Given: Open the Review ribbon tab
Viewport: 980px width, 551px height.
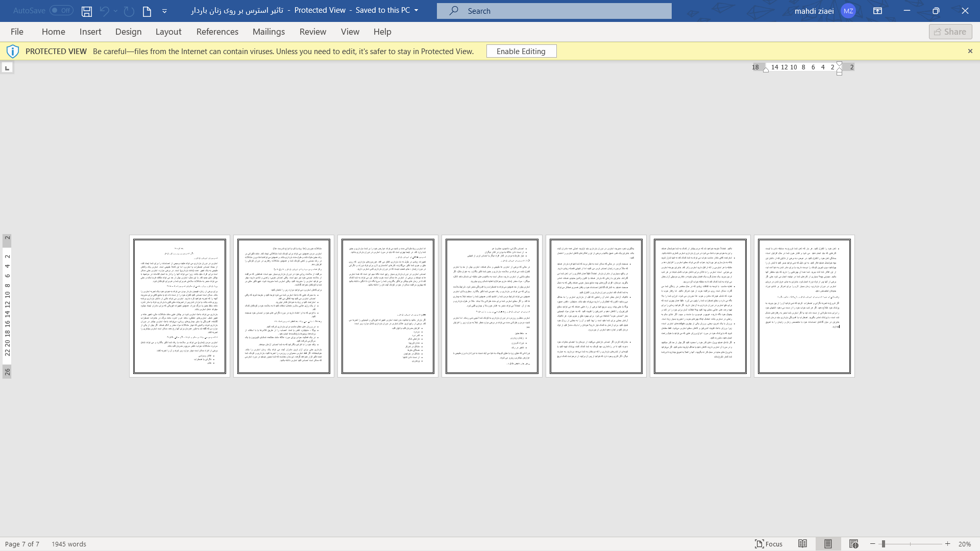Looking at the screenshot, I should (x=312, y=32).
